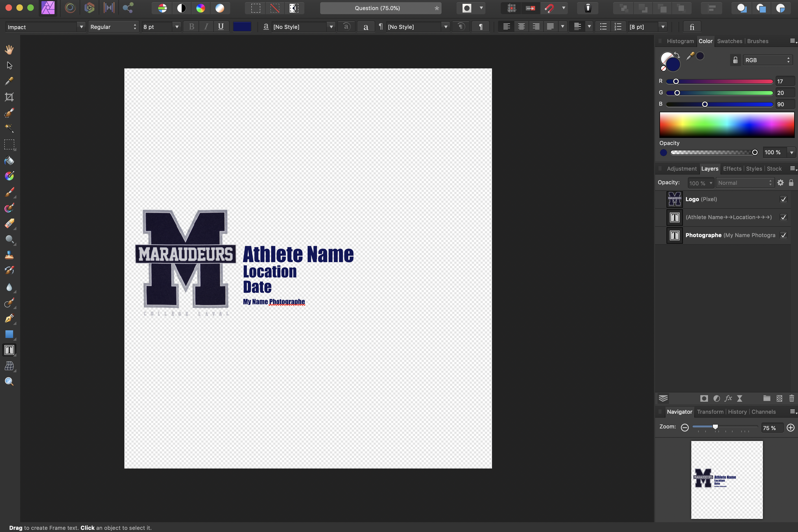
Task: Open the Effects tab
Action: 732,169
